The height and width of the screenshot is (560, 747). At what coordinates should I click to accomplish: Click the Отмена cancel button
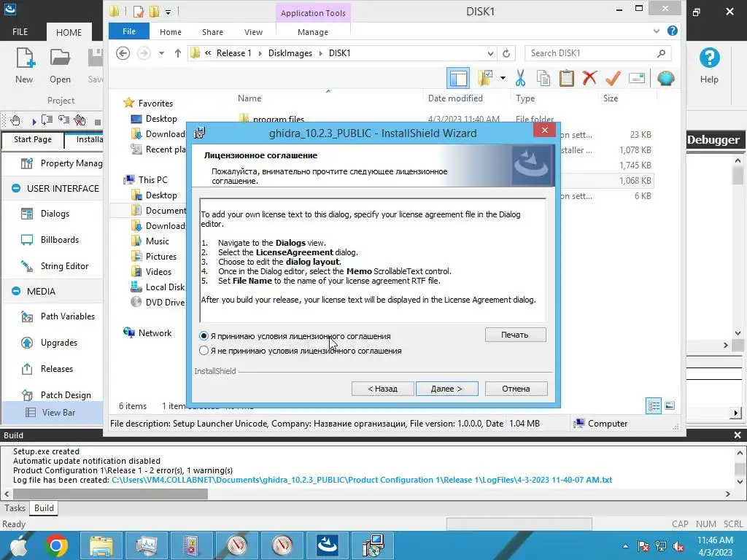516,389
